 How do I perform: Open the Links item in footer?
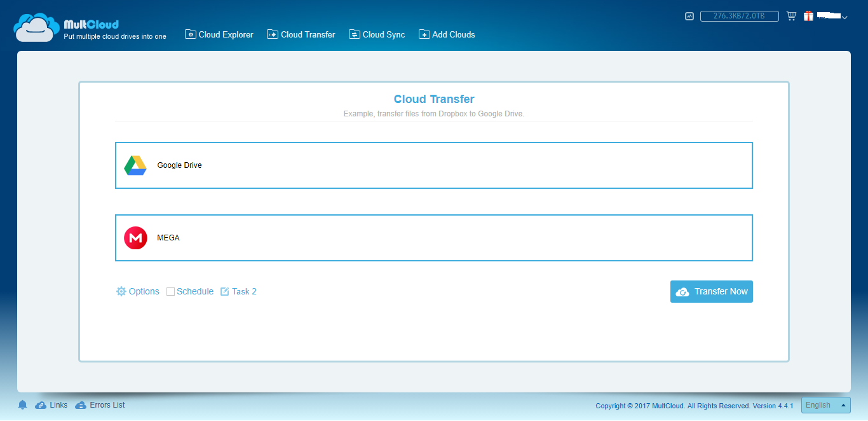tap(51, 405)
